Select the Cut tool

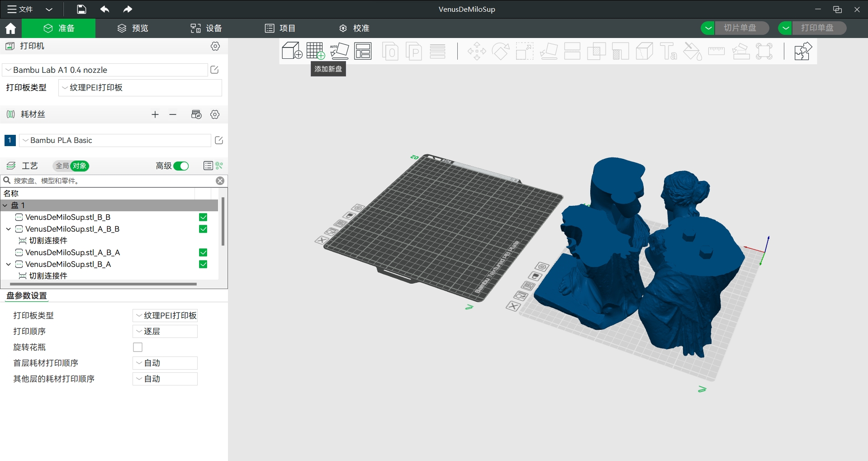pos(572,51)
